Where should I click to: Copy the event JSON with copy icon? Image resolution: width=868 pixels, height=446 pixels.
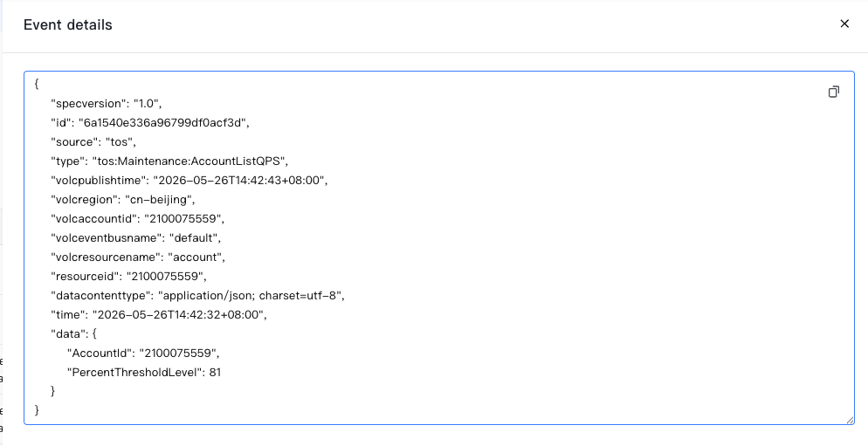tap(834, 92)
